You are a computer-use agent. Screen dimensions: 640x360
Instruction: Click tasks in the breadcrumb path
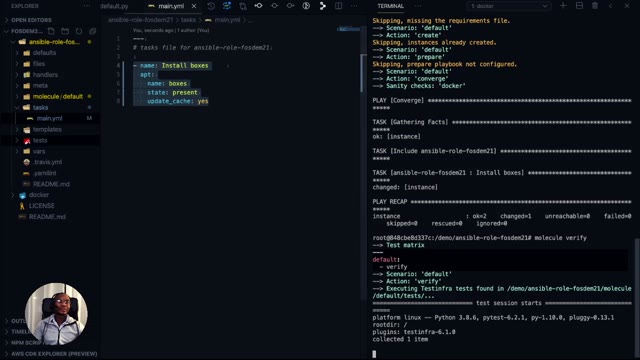(188, 20)
